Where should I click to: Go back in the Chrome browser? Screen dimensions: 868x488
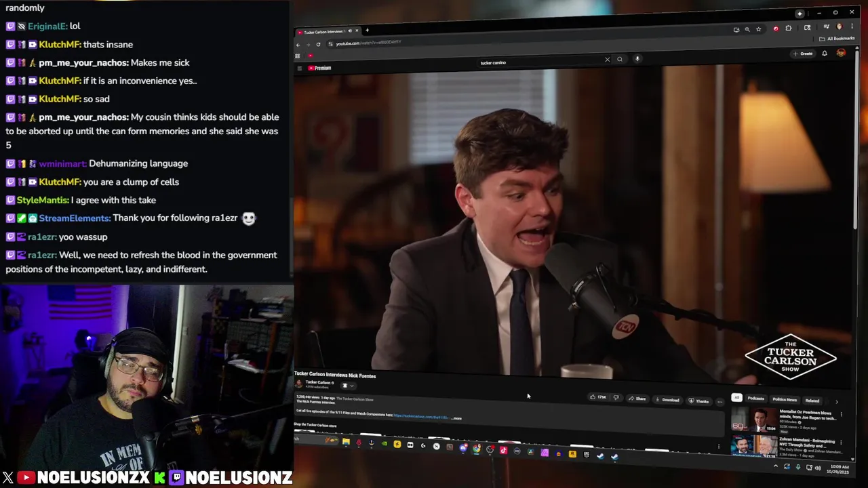(298, 45)
